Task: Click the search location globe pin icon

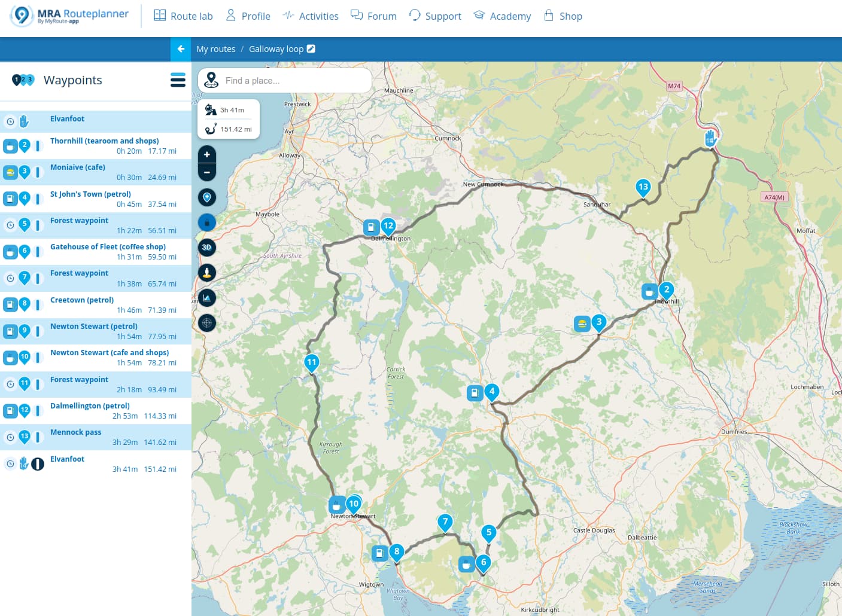Action: tap(211, 80)
